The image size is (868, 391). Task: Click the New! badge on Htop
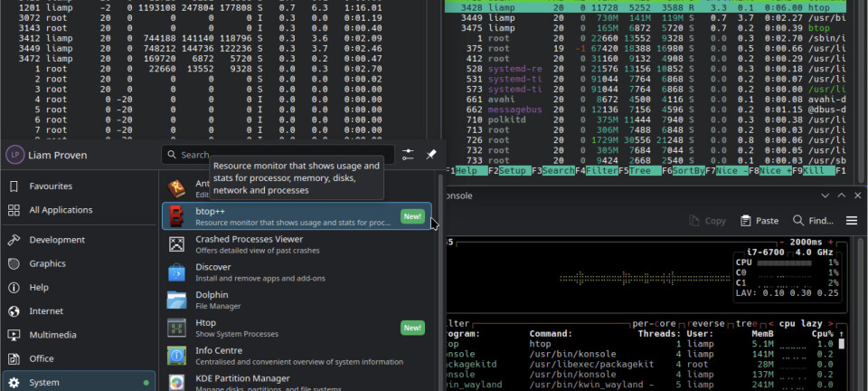(412, 328)
